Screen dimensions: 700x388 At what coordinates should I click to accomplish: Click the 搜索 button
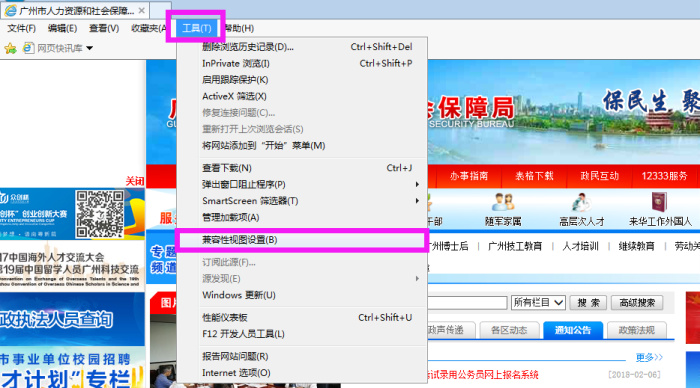(588, 303)
